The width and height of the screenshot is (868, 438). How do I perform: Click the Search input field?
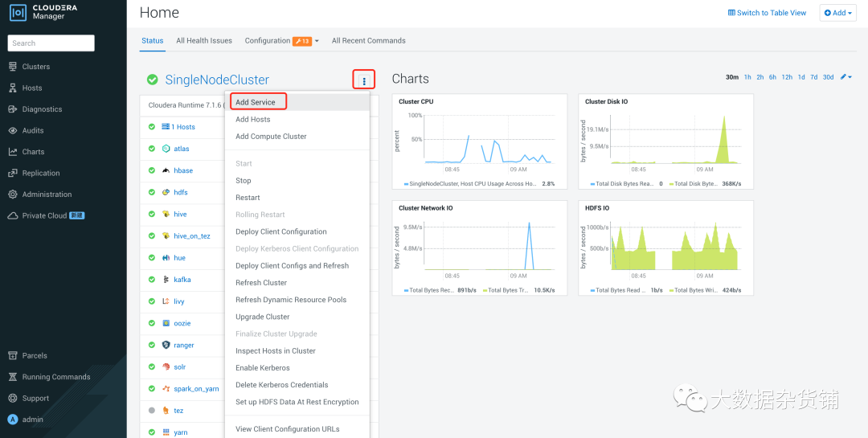pos(51,43)
